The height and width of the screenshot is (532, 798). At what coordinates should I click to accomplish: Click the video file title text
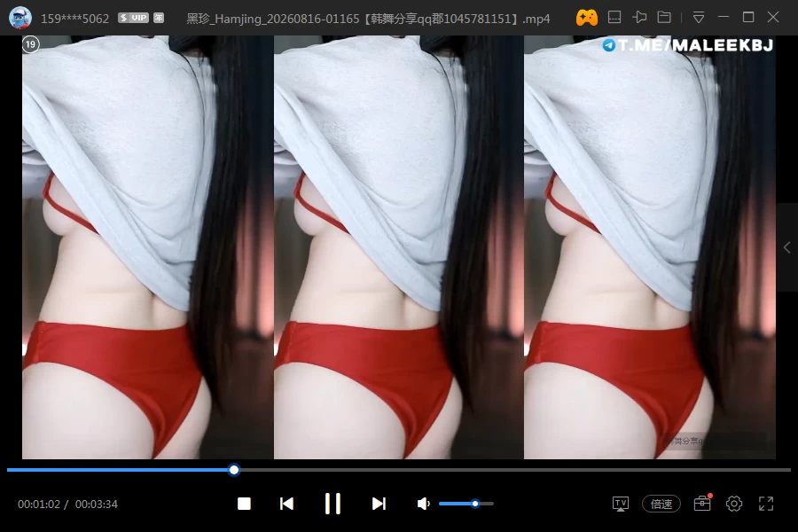click(x=368, y=19)
